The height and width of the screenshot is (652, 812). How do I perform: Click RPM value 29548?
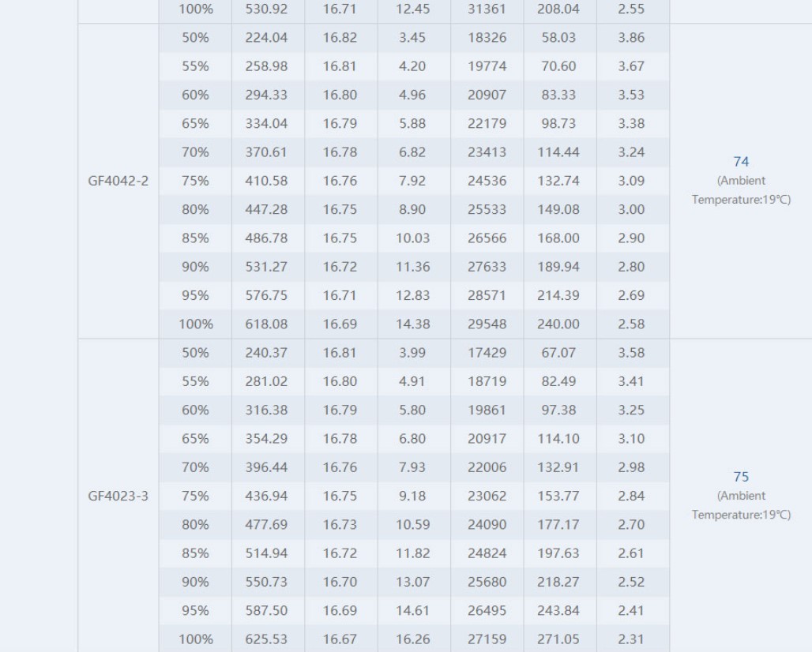tap(487, 324)
